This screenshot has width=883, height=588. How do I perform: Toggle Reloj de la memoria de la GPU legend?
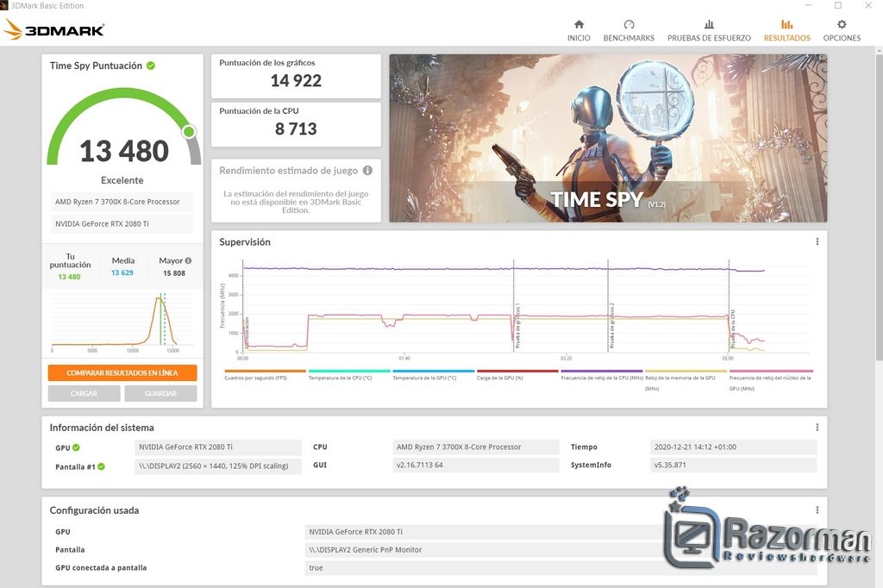click(686, 380)
